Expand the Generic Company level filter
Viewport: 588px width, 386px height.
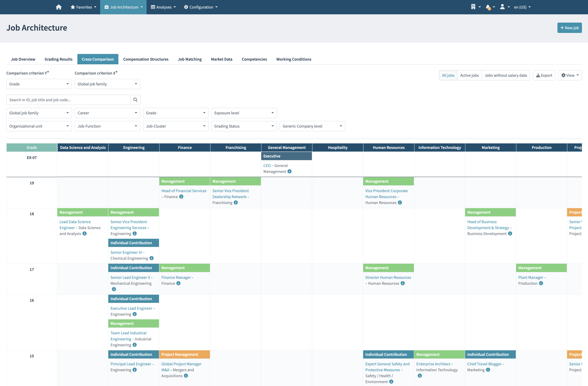312,126
